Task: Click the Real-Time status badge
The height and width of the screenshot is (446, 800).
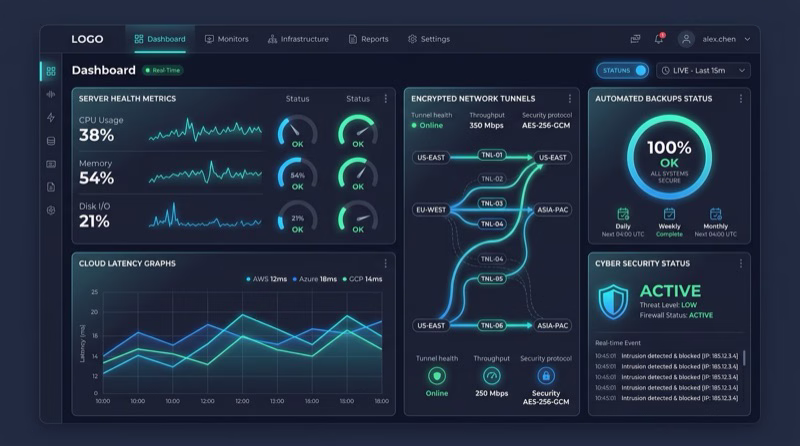Action: [163, 70]
